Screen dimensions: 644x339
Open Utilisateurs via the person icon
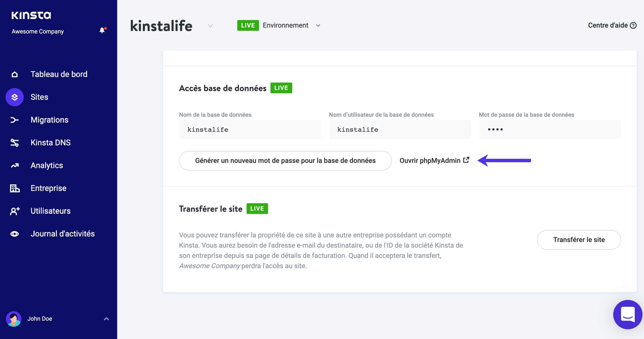[14, 211]
